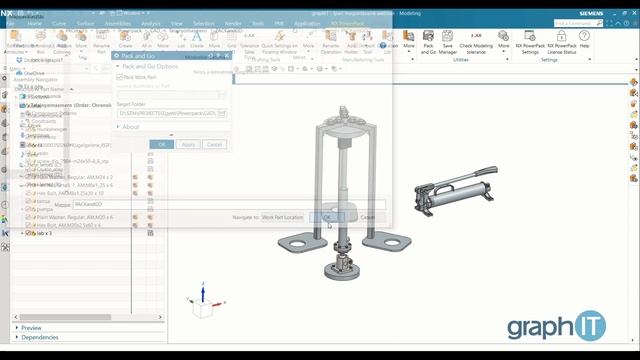Open More in Utilities group
The height and width of the screenshot is (360, 640).
(503, 41)
